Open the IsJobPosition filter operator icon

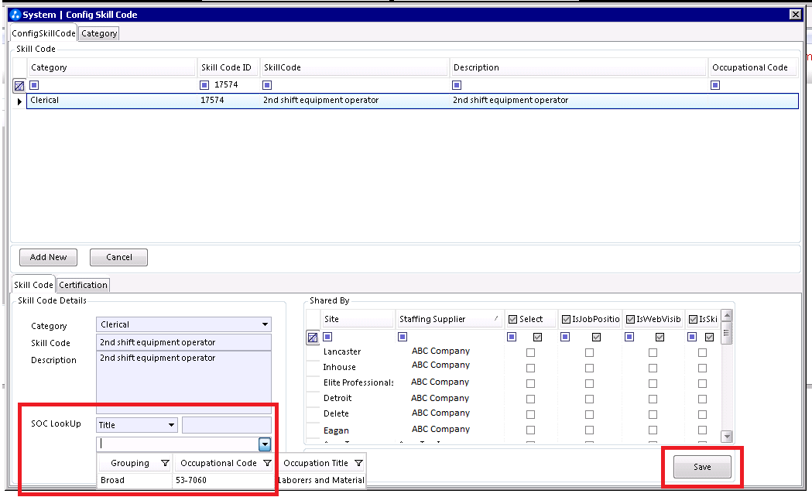point(565,337)
